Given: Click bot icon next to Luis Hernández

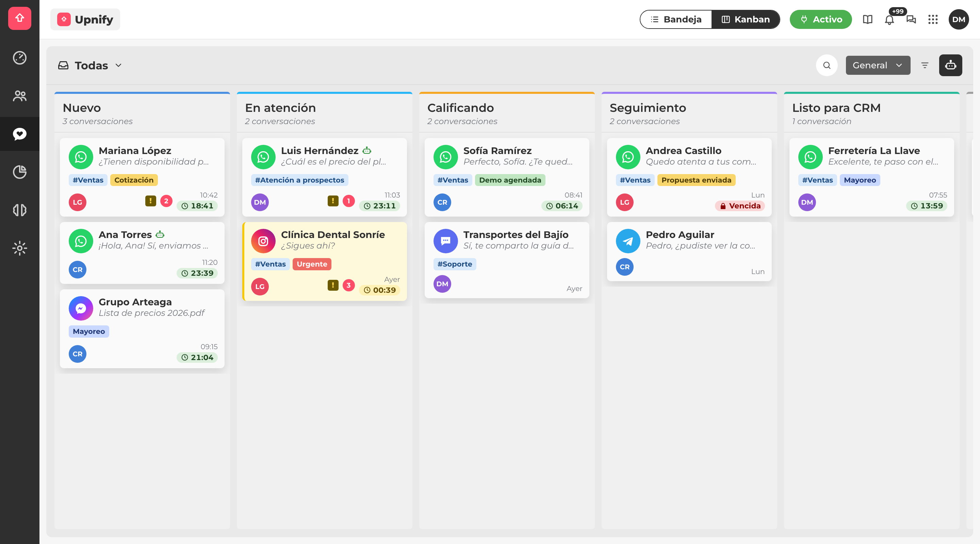Looking at the screenshot, I should [367, 151].
